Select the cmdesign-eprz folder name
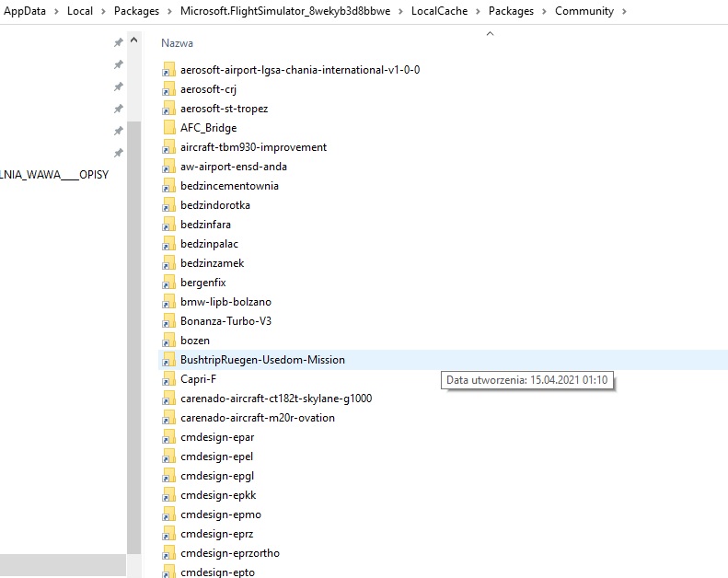 pos(217,534)
